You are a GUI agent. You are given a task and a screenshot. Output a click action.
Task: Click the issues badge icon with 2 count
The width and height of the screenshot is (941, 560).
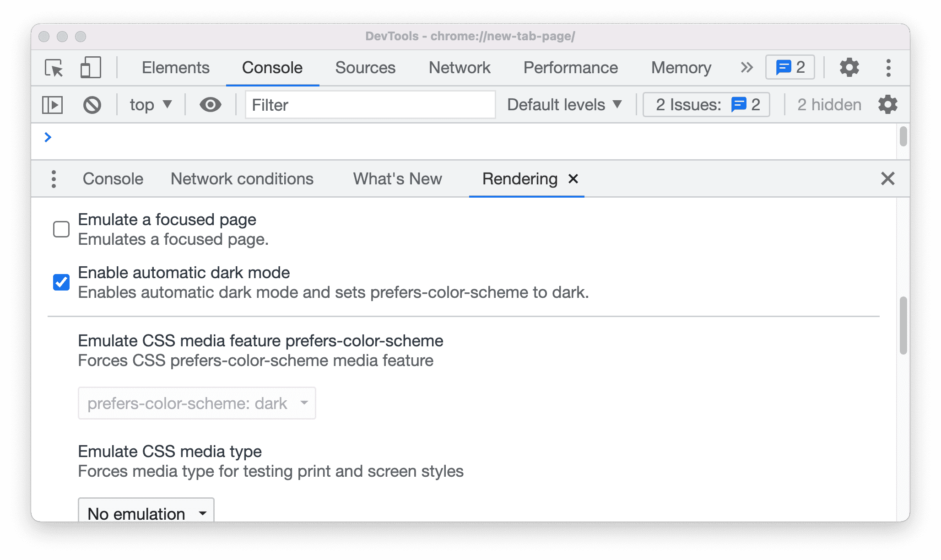coord(790,67)
